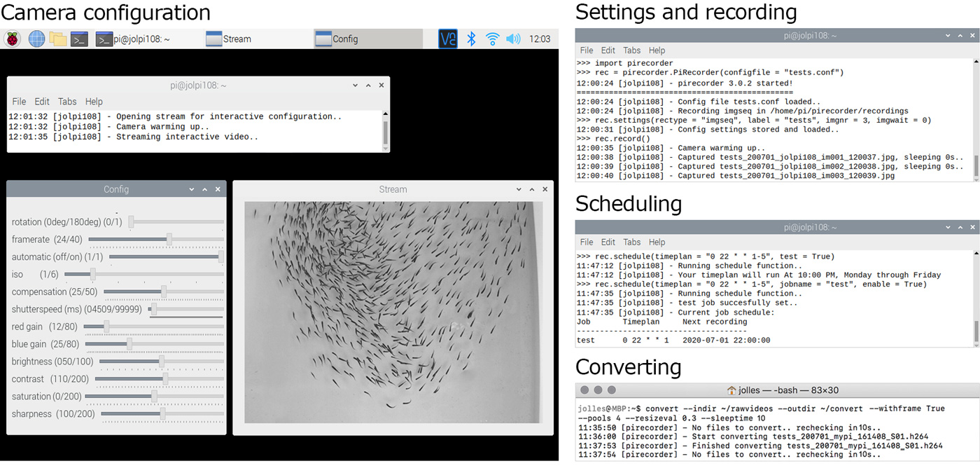
Task: Minimize the Stream window
Action: tap(519, 189)
